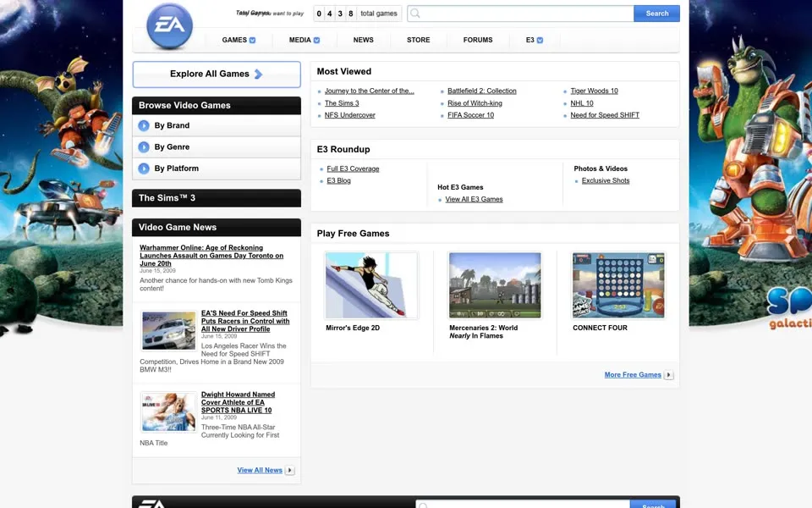812x508 pixels.
Task: Open FIFA Soccer 10 link
Action: click(471, 115)
